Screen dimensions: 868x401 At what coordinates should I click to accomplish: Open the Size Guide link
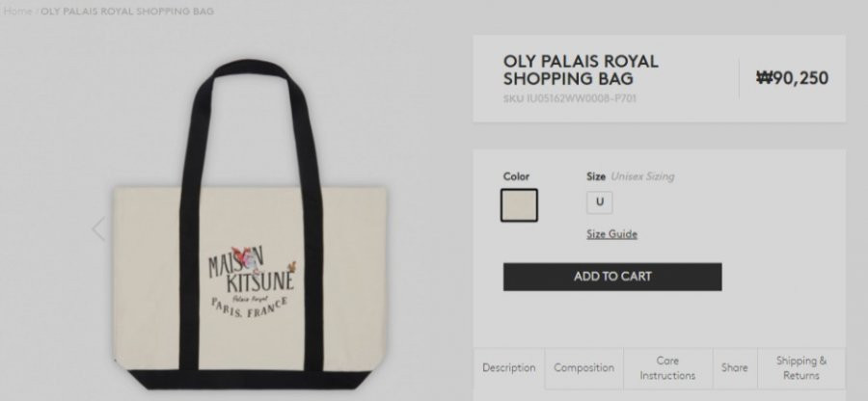[611, 234]
